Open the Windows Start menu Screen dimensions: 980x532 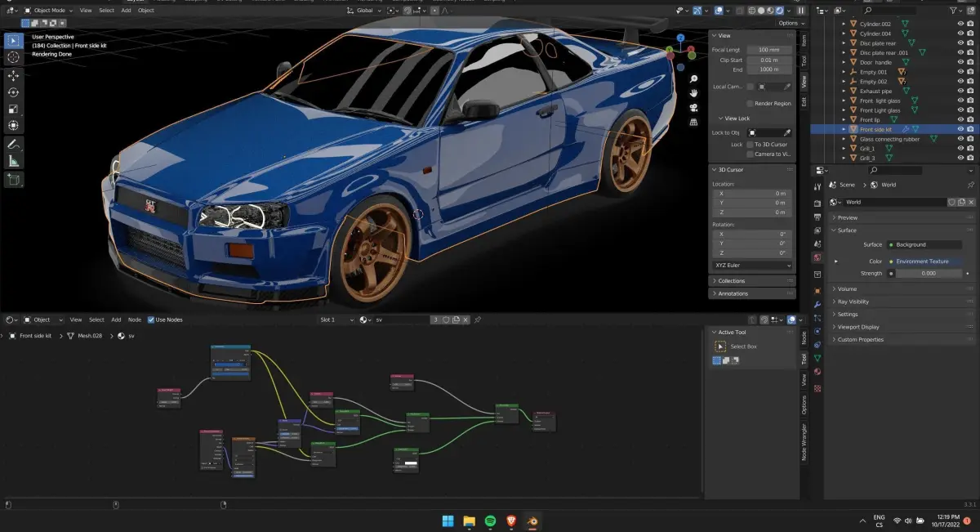pos(448,521)
